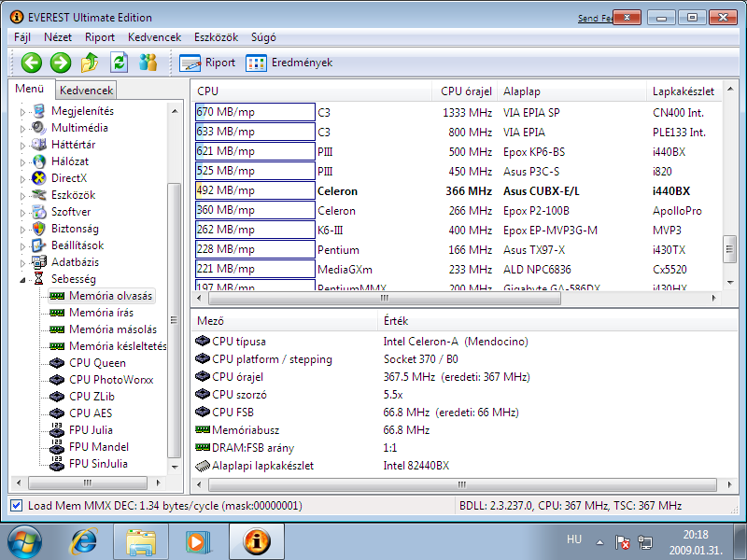This screenshot has width=747, height=560.
Task: Click the Up folder toolbar icon
Action: [90, 63]
